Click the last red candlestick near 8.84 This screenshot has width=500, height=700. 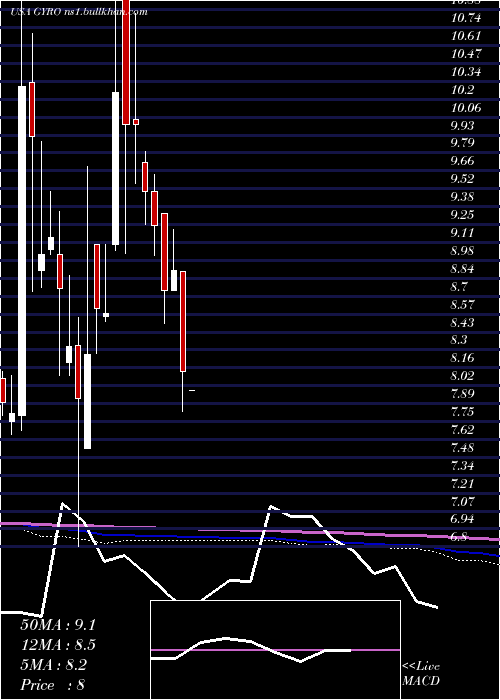point(183,321)
